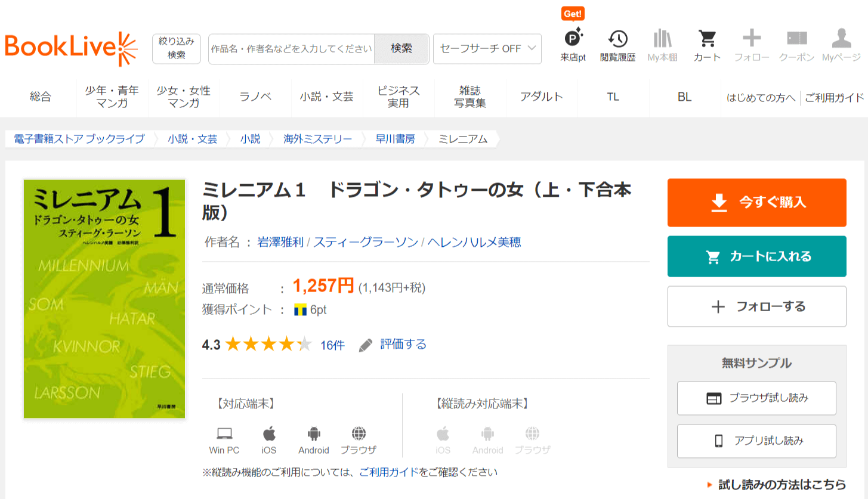Open 絞り込み検索 filter search options
Screen dimensions: 868x499
(x=177, y=48)
